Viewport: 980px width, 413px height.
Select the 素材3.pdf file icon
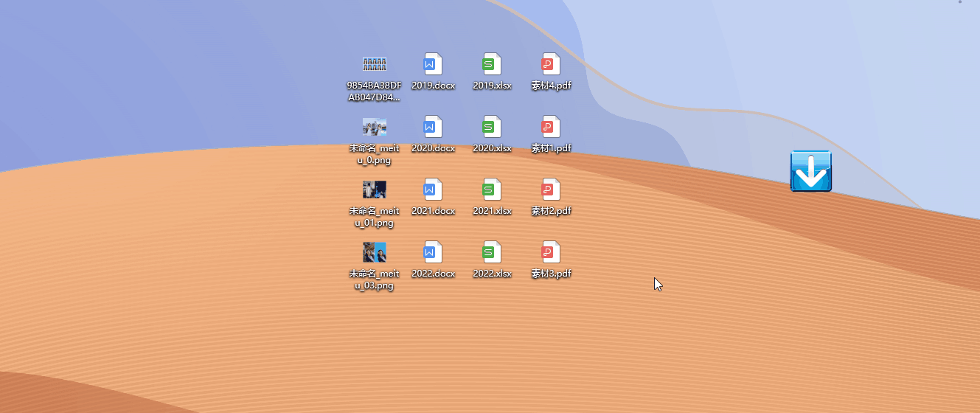point(551,252)
